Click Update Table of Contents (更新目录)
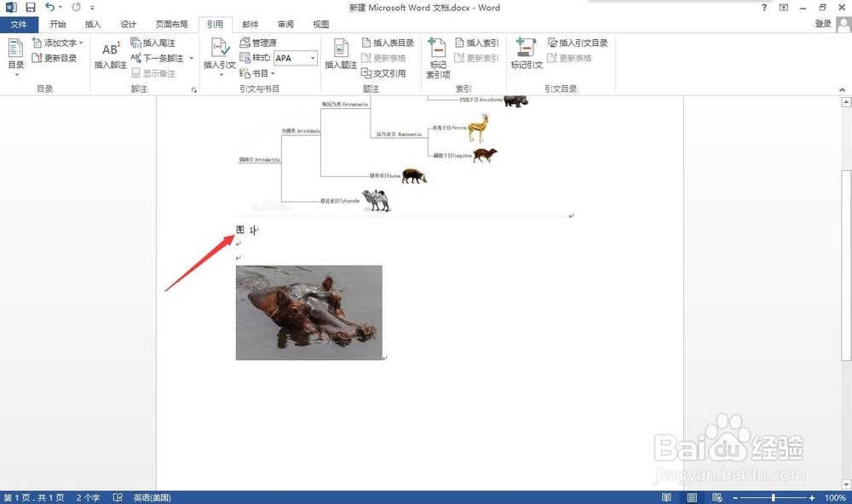The height and width of the screenshot is (504, 852). click(55, 58)
